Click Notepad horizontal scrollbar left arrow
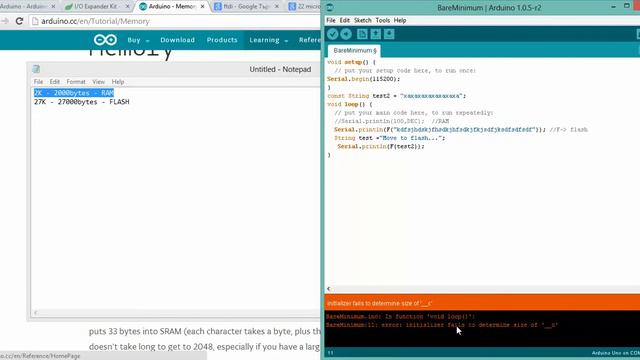The image size is (640, 360). [36, 313]
